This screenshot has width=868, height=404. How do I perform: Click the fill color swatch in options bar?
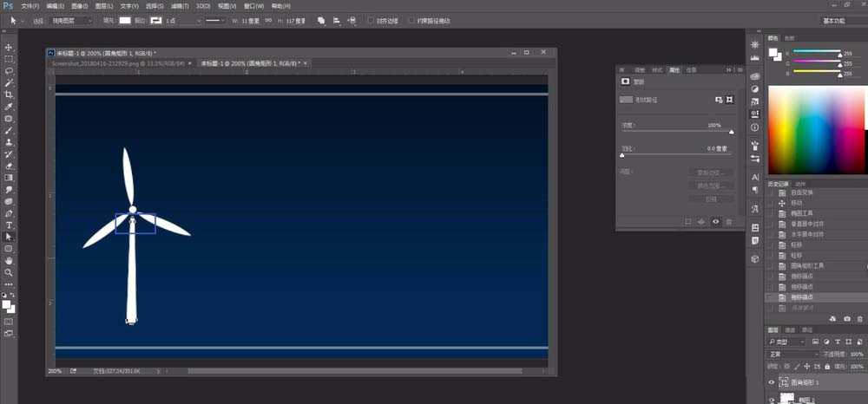(x=124, y=20)
